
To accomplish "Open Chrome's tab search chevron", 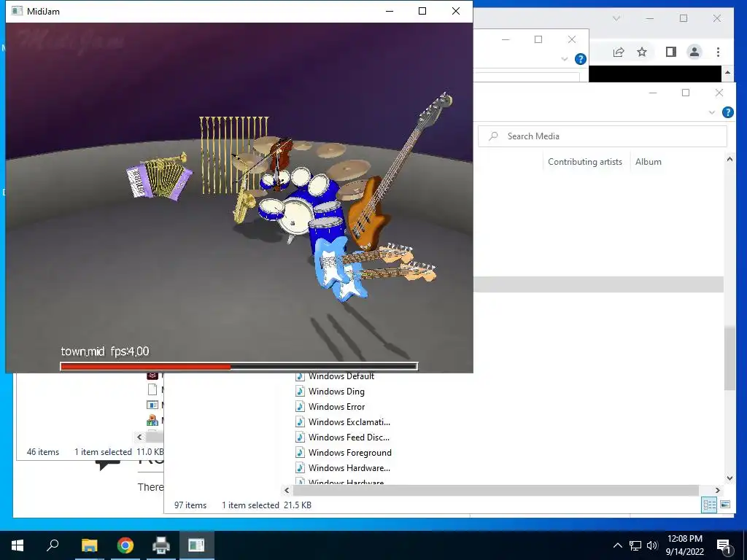I will click(616, 18).
